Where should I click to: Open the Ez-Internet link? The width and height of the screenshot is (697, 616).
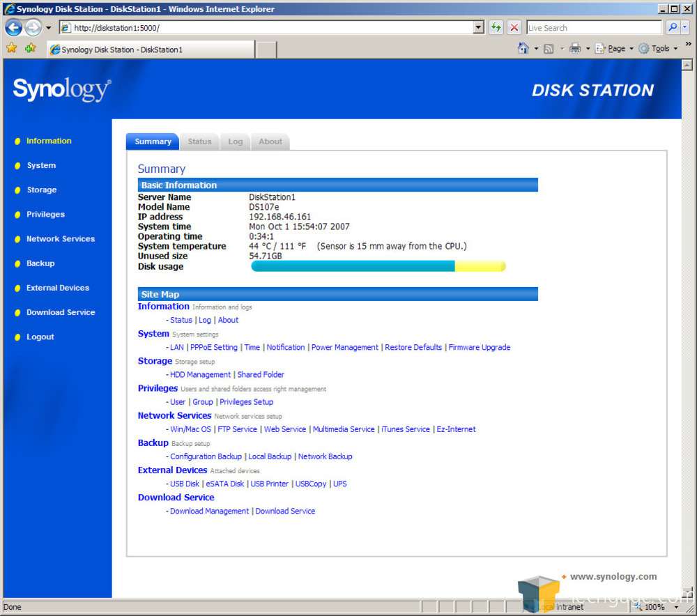click(x=456, y=429)
